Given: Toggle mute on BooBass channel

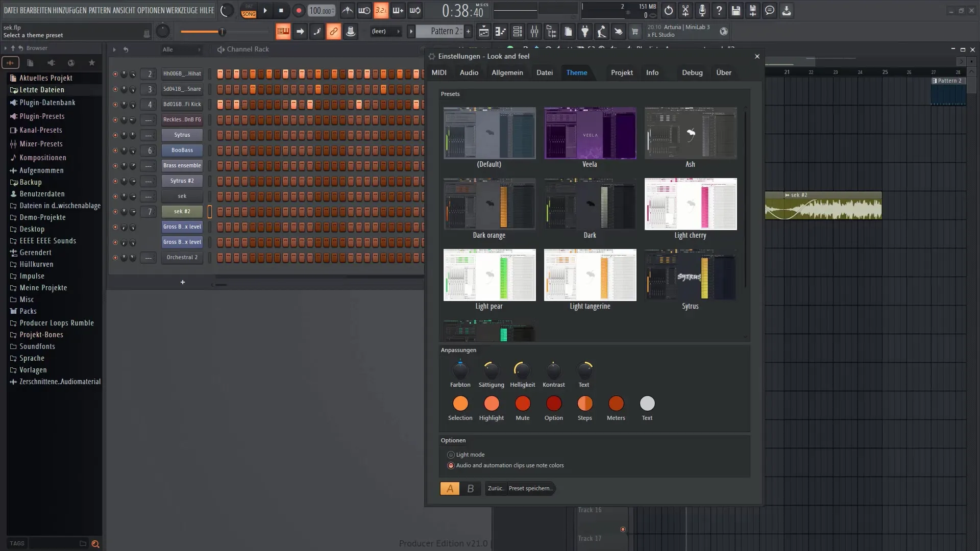Looking at the screenshot, I should tap(114, 150).
